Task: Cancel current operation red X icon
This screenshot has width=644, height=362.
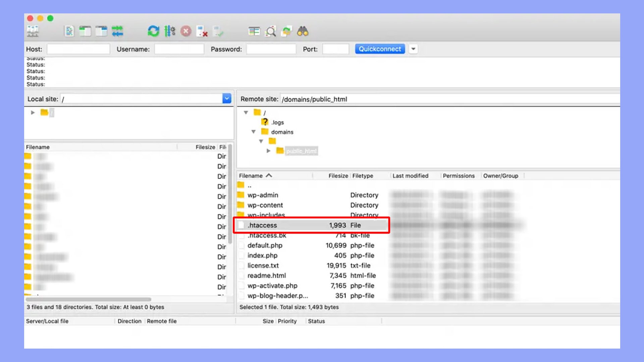Action: point(186,32)
